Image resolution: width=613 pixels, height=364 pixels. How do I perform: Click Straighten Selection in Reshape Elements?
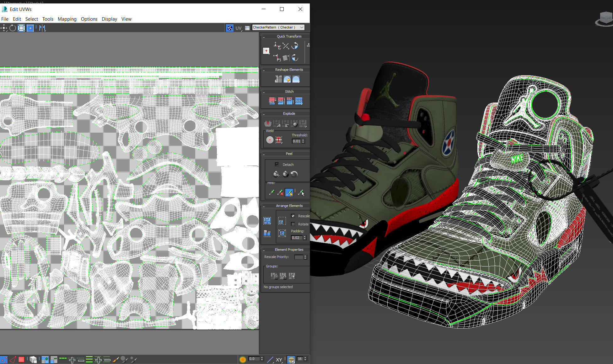point(278,79)
